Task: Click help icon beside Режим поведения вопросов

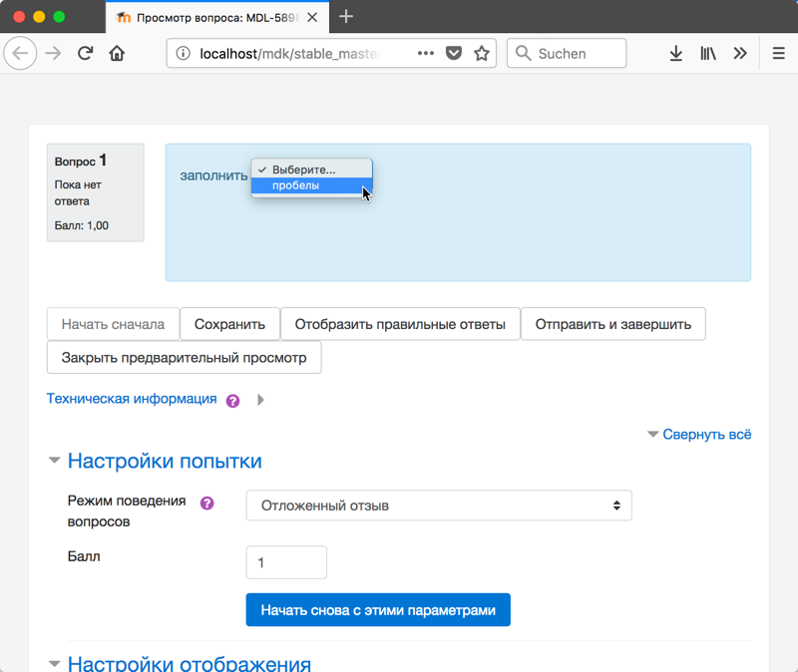Action: (x=207, y=504)
